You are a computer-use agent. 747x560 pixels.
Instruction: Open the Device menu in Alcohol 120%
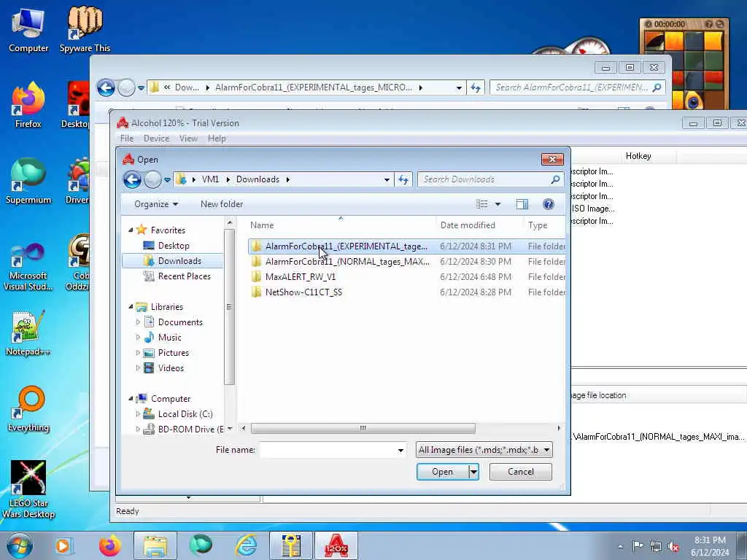[156, 139]
